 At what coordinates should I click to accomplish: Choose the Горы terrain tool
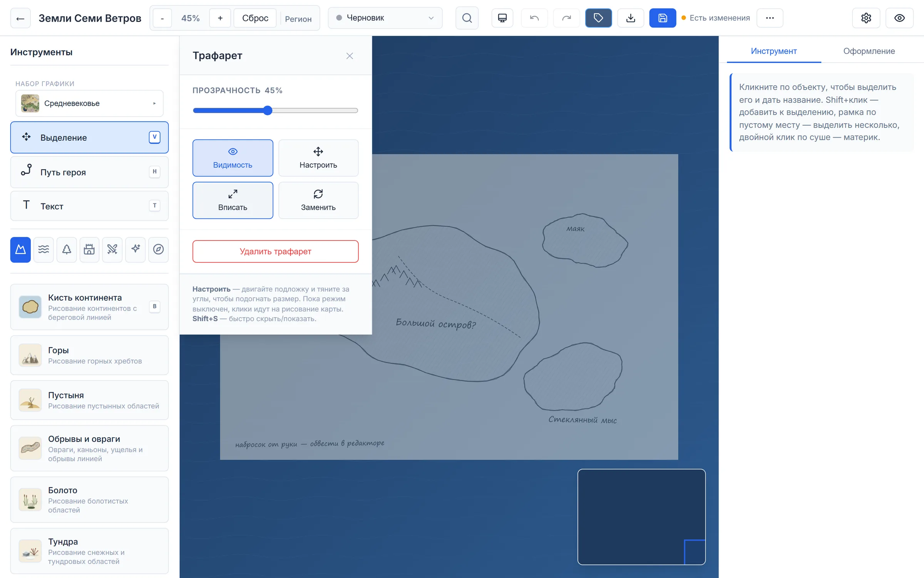tap(89, 355)
